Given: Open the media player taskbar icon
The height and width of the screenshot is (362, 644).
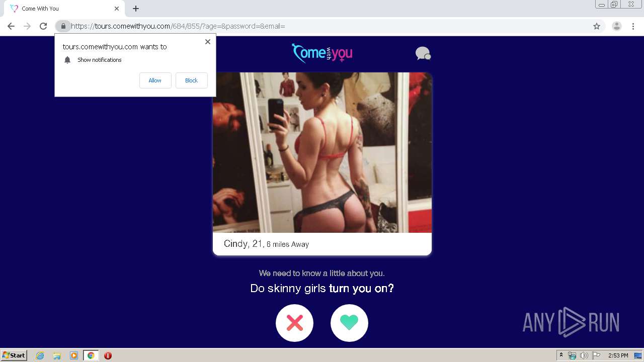Looking at the screenshot, I should (74, 355).
